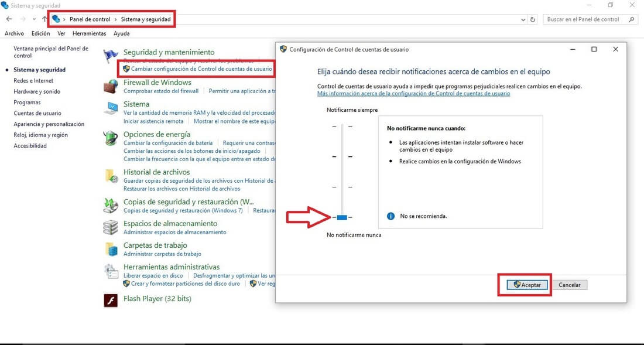Screen dimensions: 644x345
Task: Click the Opciones de energía battery icon
Action: (111, 138)
